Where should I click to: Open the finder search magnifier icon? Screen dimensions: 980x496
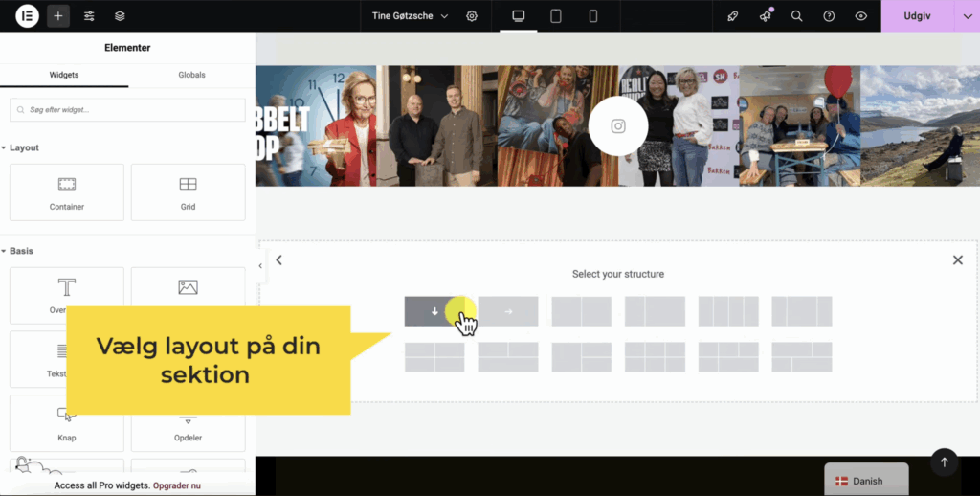796,16
